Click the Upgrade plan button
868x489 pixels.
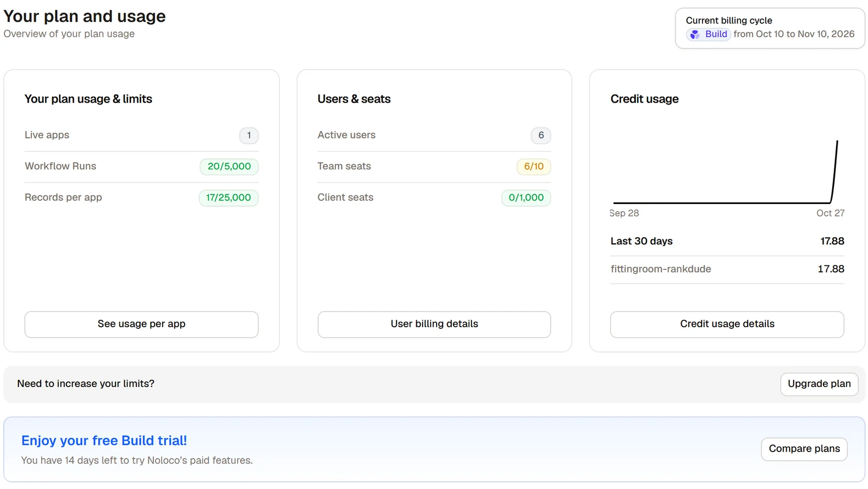click(x=819, y=384)
